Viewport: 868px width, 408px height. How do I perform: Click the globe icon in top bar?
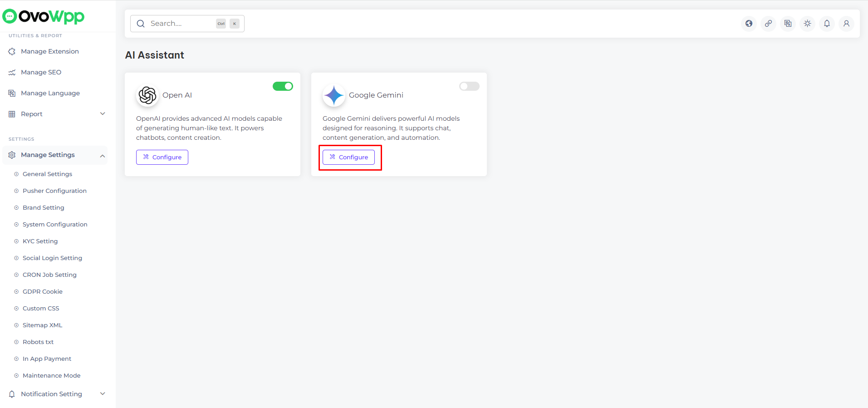749,24
